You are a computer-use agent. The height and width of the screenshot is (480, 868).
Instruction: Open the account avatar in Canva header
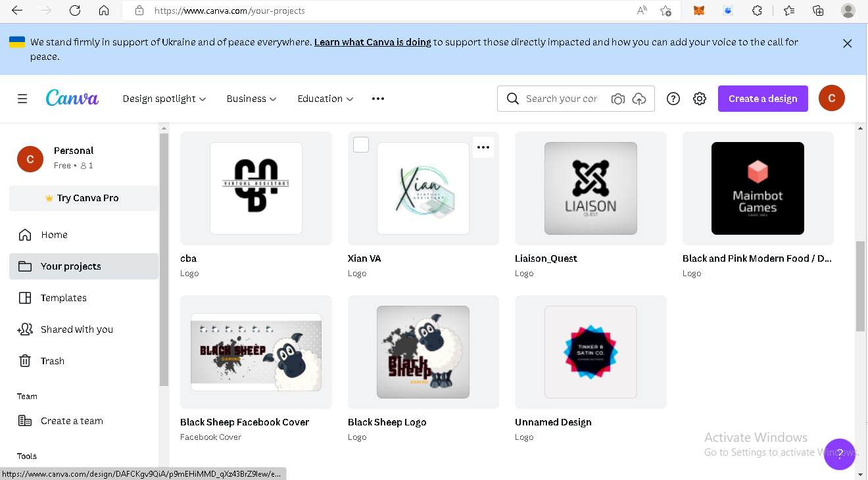(832, 98)
